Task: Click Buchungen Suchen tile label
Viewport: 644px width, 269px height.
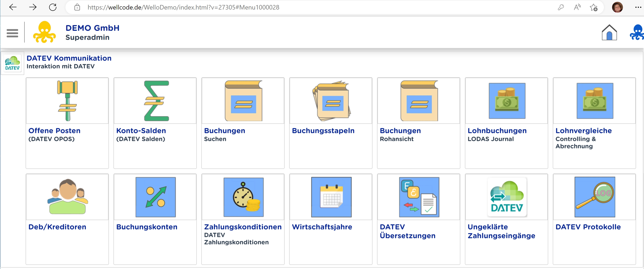Action: click(x=224, y=131)
